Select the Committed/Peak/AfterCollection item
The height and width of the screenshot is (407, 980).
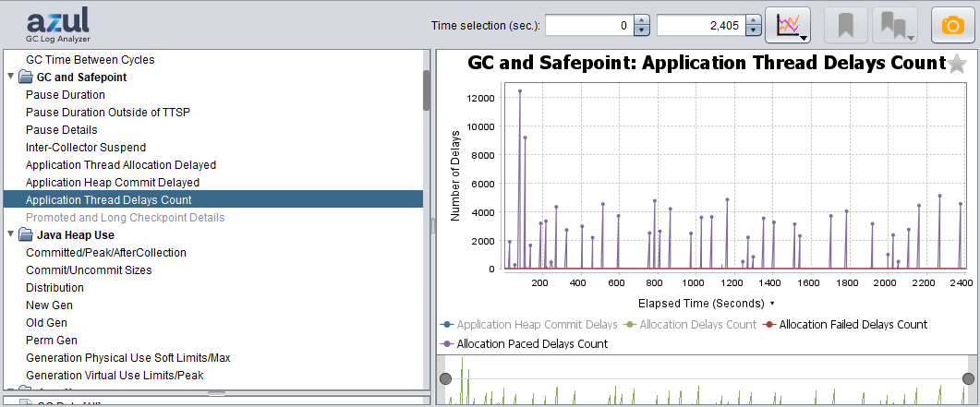(x=106, y=253)
